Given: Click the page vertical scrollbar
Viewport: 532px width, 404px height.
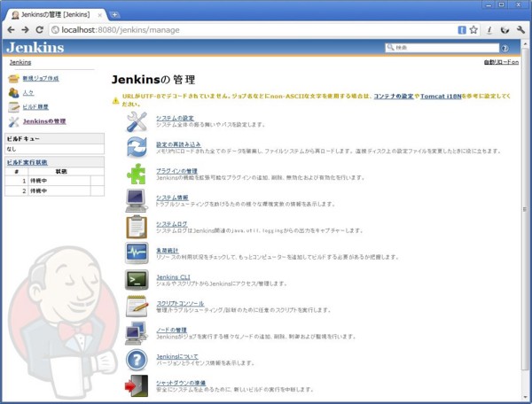Looking at the screenshot, I should click(525, 209).
